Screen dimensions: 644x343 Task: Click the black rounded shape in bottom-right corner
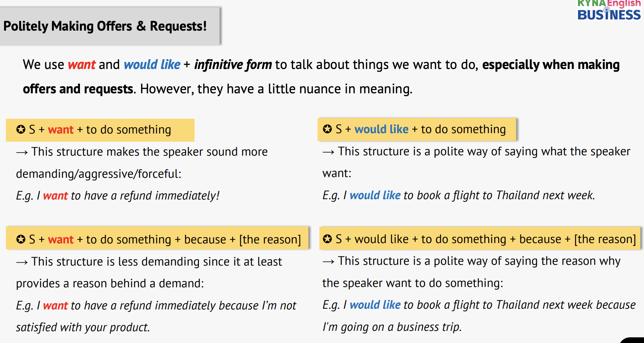(634, 340)
